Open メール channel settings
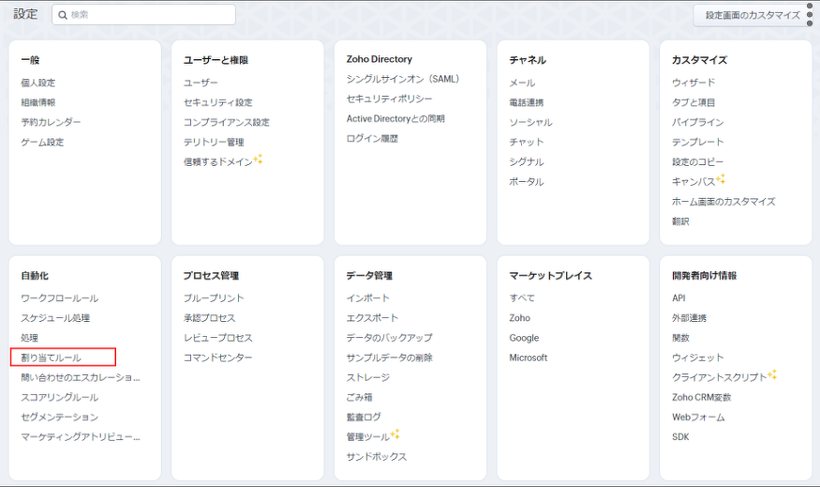 [522, 83]
